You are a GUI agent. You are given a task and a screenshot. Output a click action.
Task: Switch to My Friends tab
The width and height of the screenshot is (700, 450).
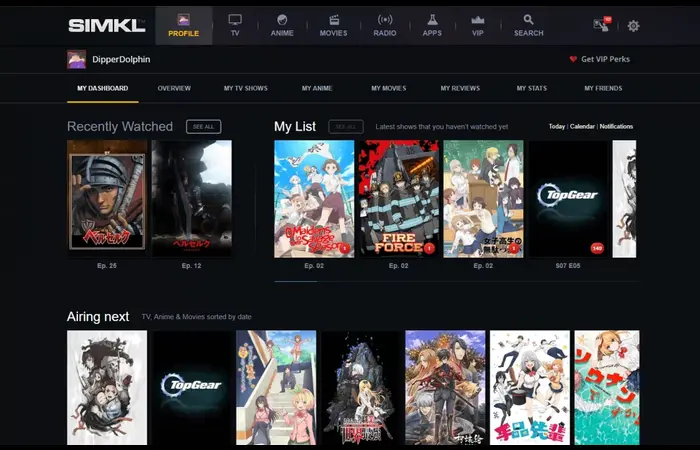pyautogui.click(x=603, y=88)
